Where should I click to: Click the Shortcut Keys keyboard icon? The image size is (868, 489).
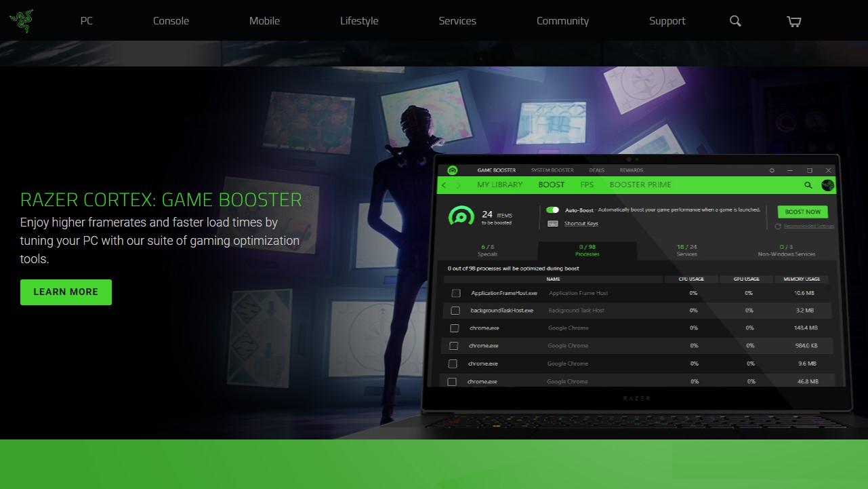553,224
